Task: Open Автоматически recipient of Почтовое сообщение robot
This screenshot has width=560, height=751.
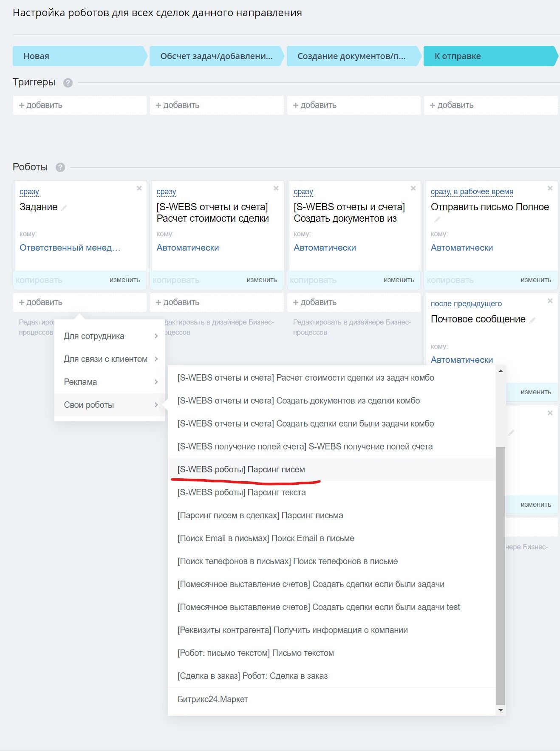Action: (x=462, y=360)
